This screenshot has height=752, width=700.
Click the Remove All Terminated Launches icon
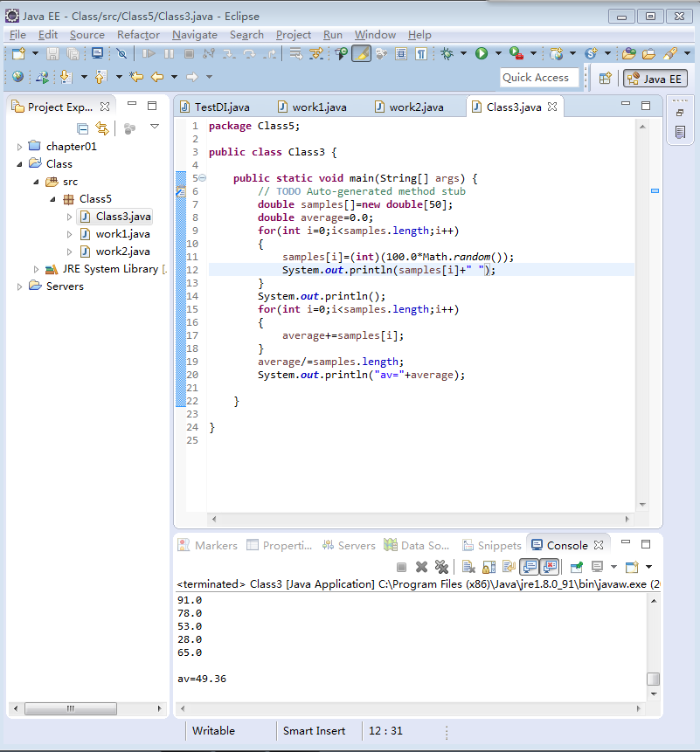click(442, 567)
